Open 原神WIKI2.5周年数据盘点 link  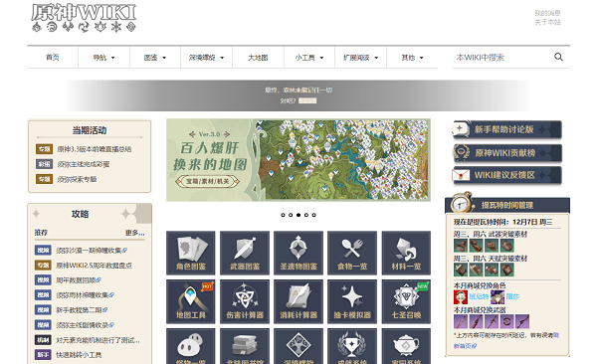click(95, 266)
